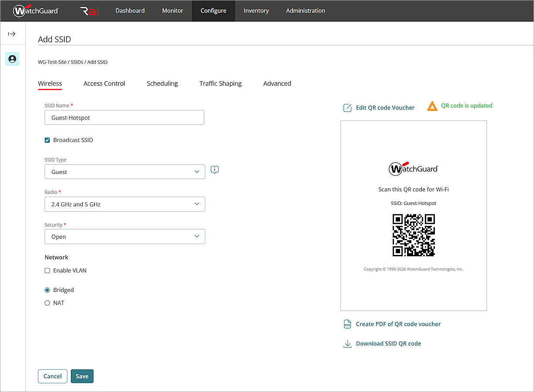The image size is (534, 392).
Task: Expand the sidebar with arrow icon
Action: [x=12, y=34]
